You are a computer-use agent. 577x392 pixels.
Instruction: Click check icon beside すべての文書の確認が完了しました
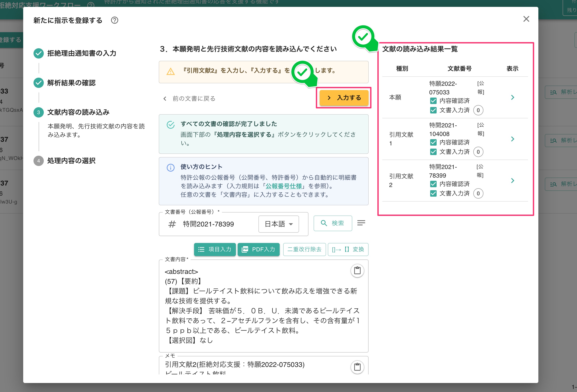coord(171,125)
